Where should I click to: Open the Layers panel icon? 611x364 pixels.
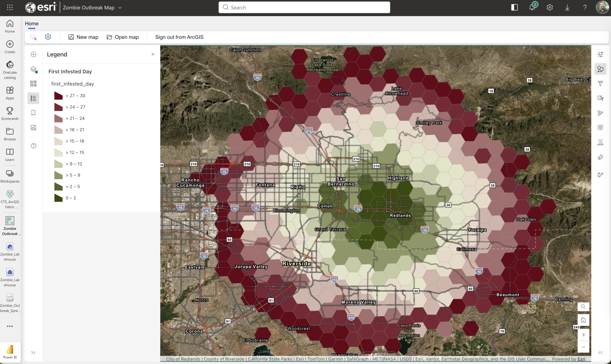click(x=34, y=70)
